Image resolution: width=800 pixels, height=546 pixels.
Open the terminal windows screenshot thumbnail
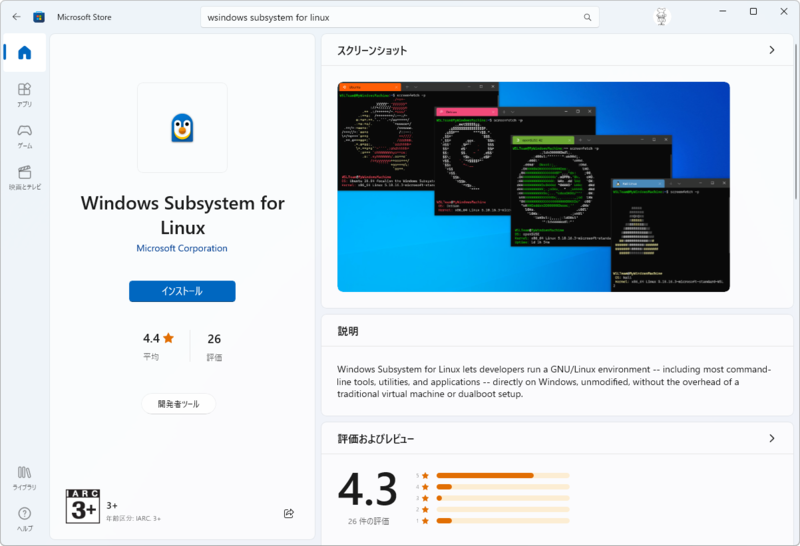[533, 187]
